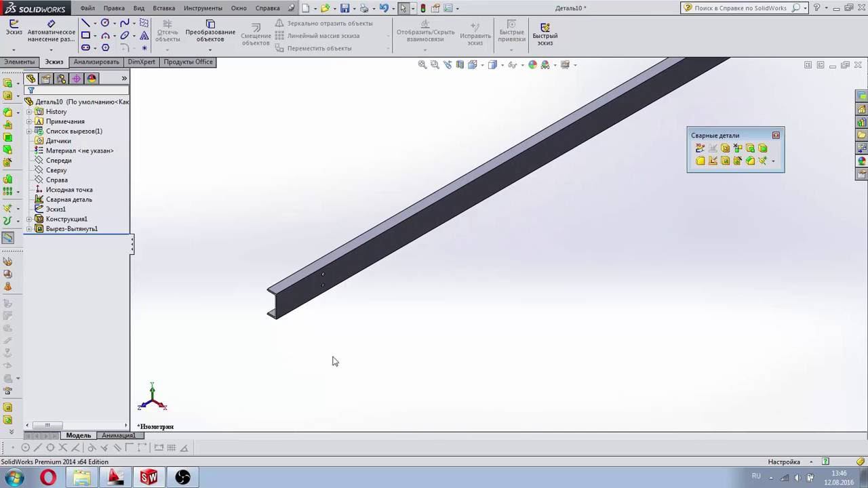Open View Orientation dropdown arrow
Viewport: 868px width, 488px height.
pyautogui.click(x=481, y=65)
